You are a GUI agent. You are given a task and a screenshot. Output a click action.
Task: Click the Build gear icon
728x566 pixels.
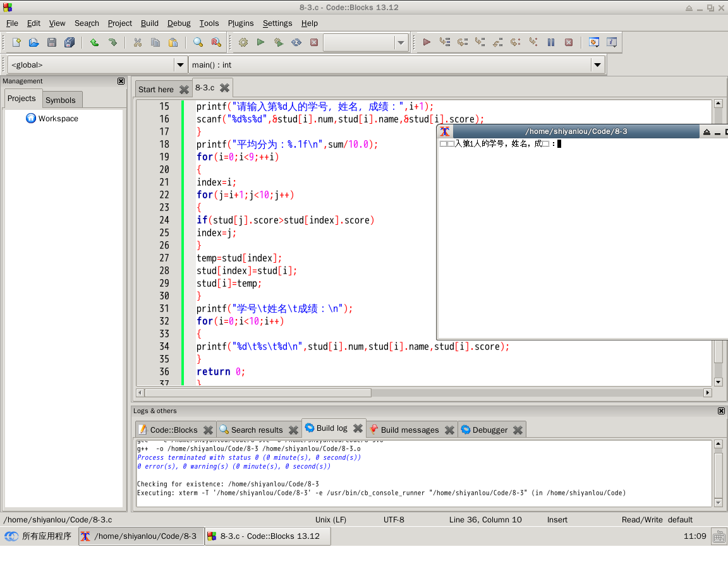[243, 43]
